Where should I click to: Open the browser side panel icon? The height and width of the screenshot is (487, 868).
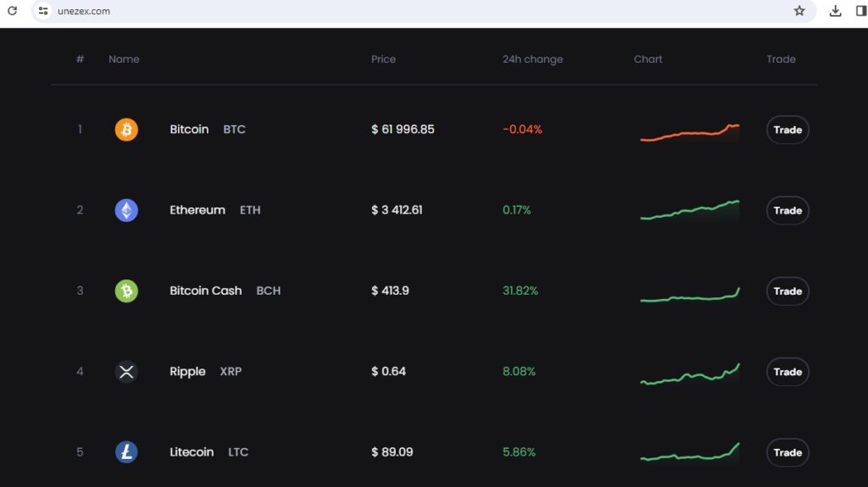pyautogui.click(x=861, y=10)
